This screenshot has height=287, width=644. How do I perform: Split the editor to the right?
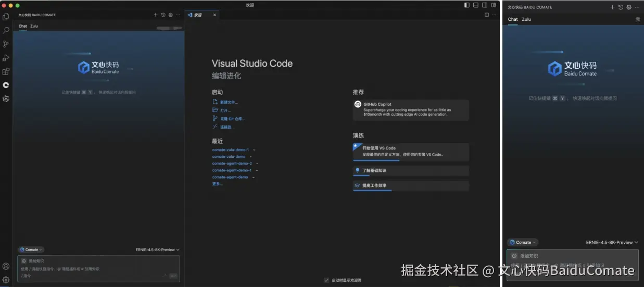click(x=487, y=15)
